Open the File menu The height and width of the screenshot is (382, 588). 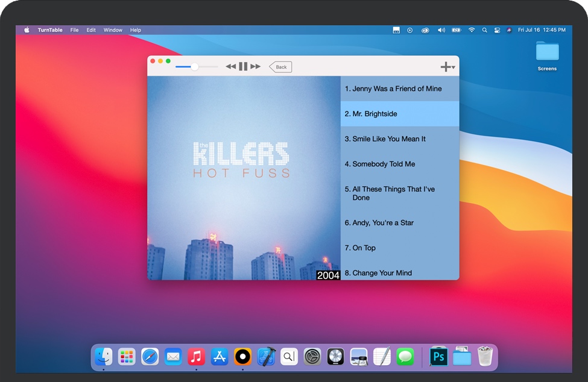(x=74, y=30)
